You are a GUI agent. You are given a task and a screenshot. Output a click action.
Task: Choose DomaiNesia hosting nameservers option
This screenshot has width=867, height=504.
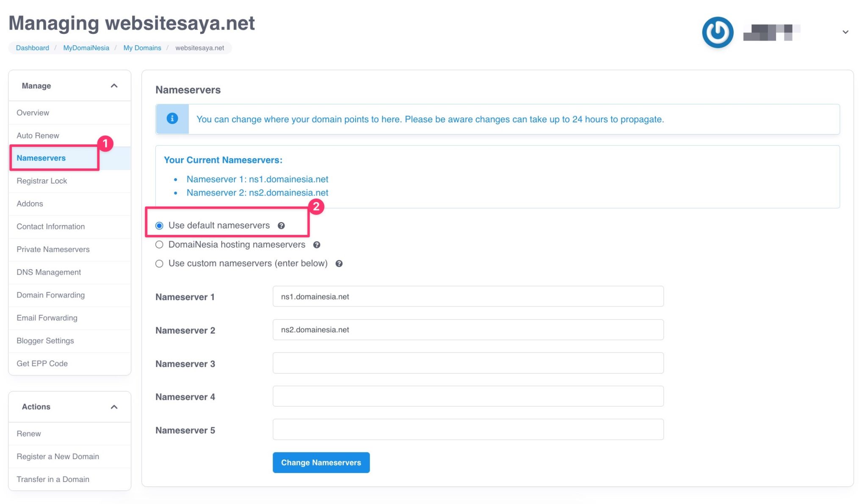tap(159, 245)
